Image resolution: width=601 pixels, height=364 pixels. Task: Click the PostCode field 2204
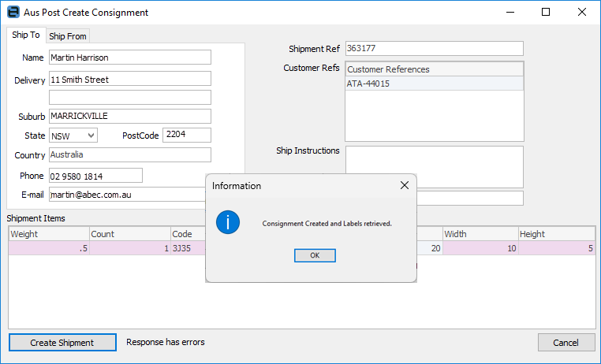coord(186,135)
